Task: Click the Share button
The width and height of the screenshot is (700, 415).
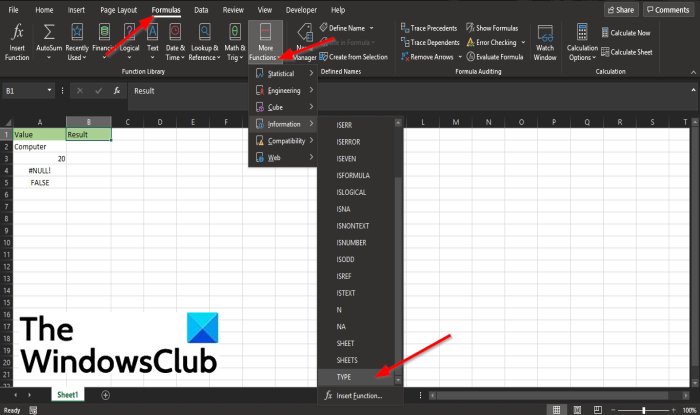Action: pos(621,9)
